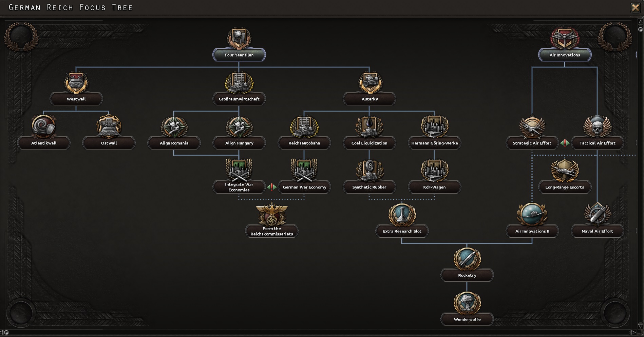Pick the Ostwall focus icon
The width and height of the screenshot is (644, 337).
109,127
